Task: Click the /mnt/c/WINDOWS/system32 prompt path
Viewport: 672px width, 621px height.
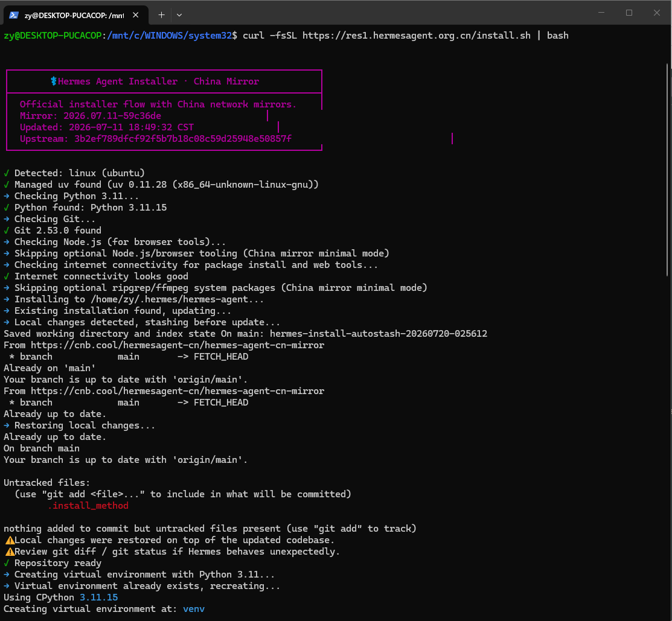Action: (170, 36)
